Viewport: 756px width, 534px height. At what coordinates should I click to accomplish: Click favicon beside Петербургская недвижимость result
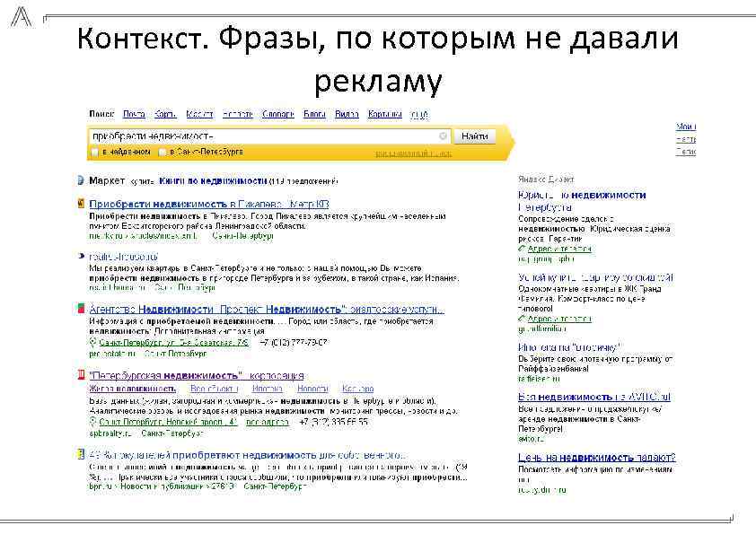point(81,374)
